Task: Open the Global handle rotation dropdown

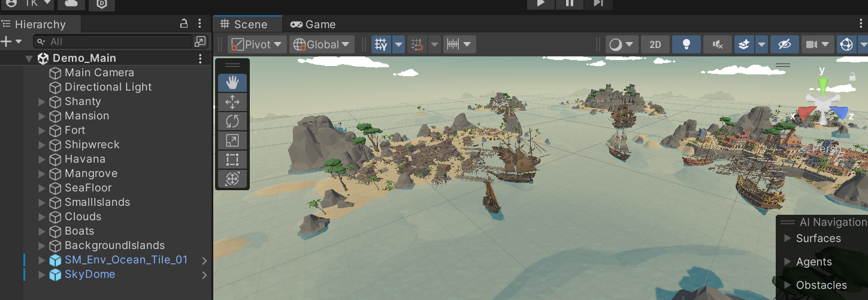Action: pyautogui.click(x=322, y=44)
